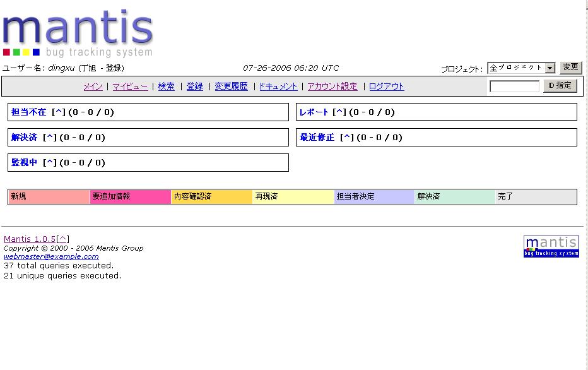
Task: Click the [^] link after Mantis 1.0.5
Action: (x=62, y=239)
